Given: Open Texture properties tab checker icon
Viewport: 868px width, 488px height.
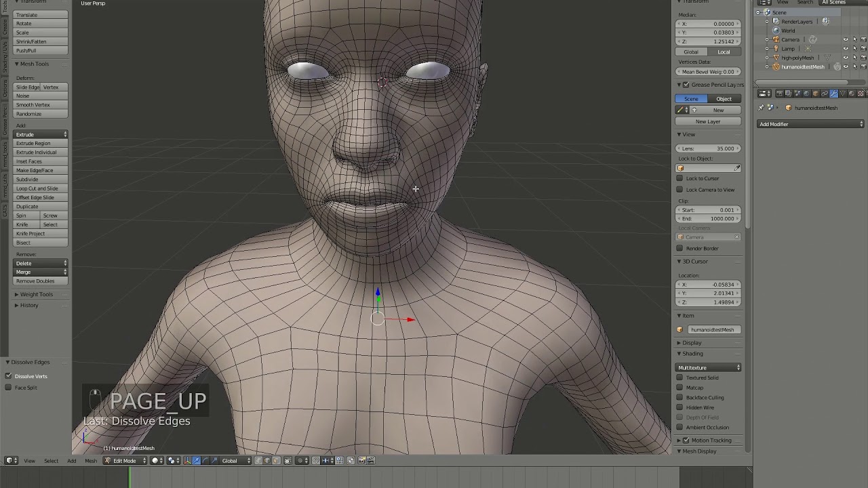Looking at the screenshot, I should [x=861, y=94].
